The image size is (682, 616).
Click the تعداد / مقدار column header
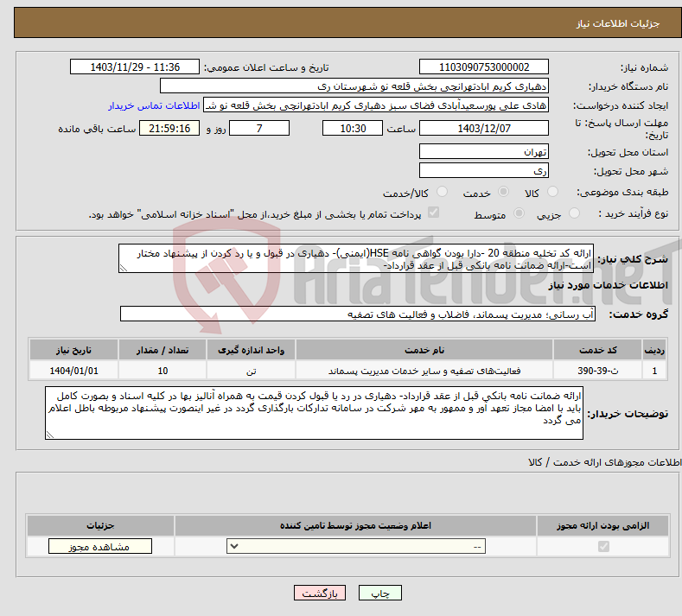tap(163, 350)
